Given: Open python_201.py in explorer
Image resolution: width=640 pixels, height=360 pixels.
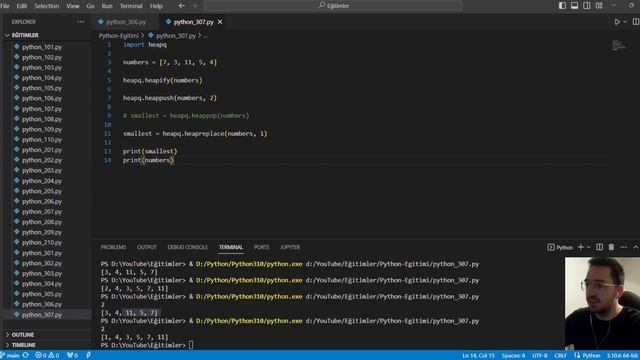Looking at the screenshot, I should [42, 150].
